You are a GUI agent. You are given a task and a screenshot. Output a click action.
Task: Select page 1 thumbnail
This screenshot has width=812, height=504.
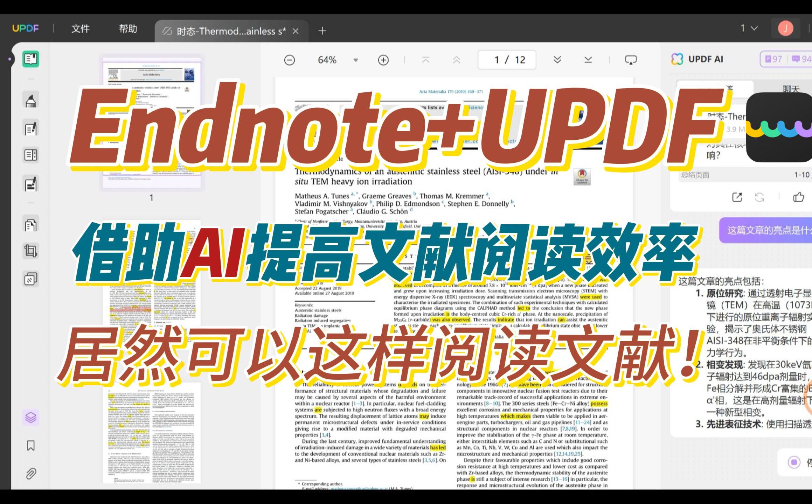coord(152,122)
